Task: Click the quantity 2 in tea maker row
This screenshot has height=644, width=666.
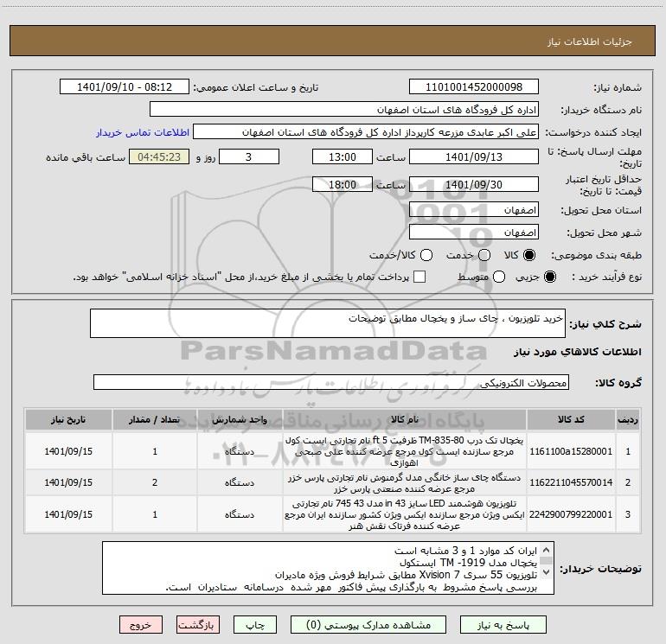Action: pos(155,482)
